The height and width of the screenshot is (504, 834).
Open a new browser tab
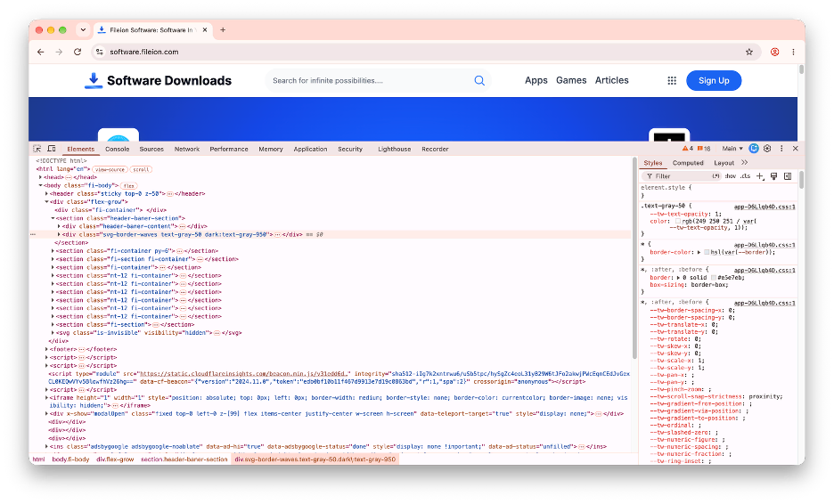tap(223, 29)
